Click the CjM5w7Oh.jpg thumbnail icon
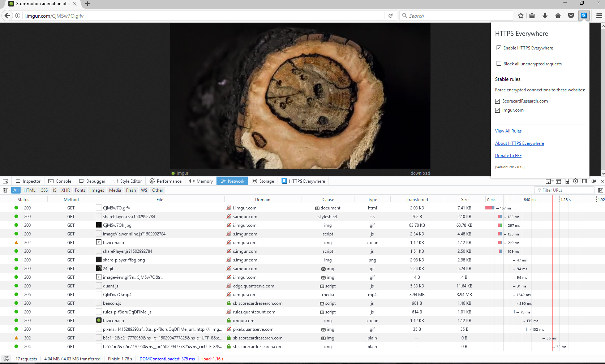This screenshot has height=364, width=605. click(99, 225)
